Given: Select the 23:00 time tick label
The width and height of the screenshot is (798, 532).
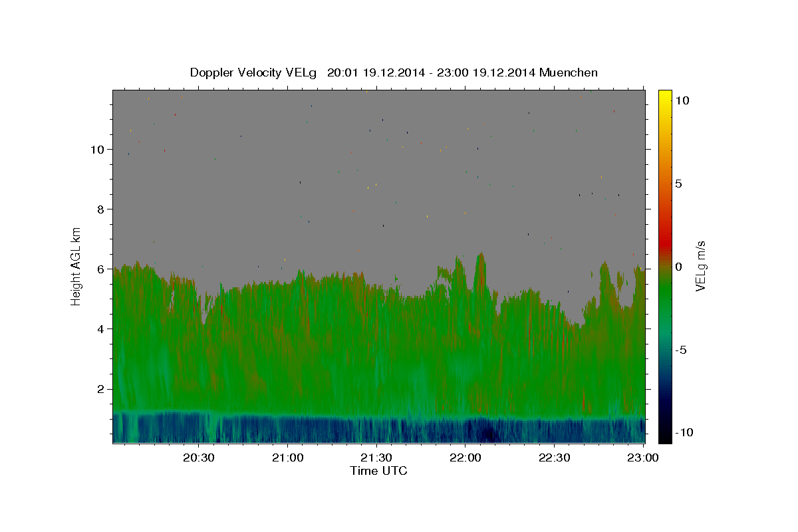Looking at the screenshot, I should pos(644,458).
